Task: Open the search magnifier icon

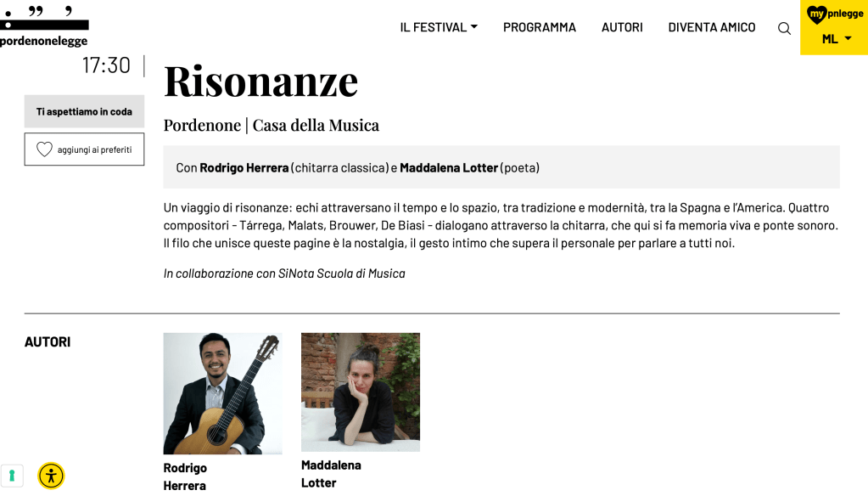Action: coord(784,28)
